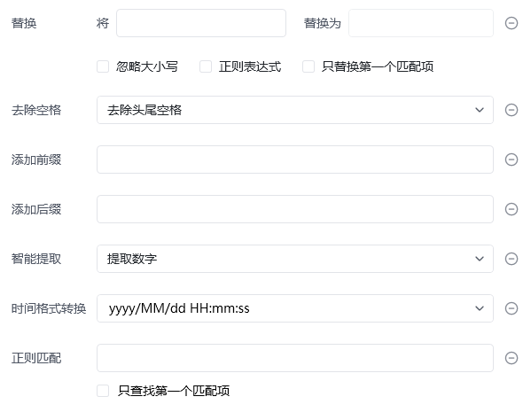Click the 替换 row label
The height and width of the screenshot is (420, 523).
[24, 23]
